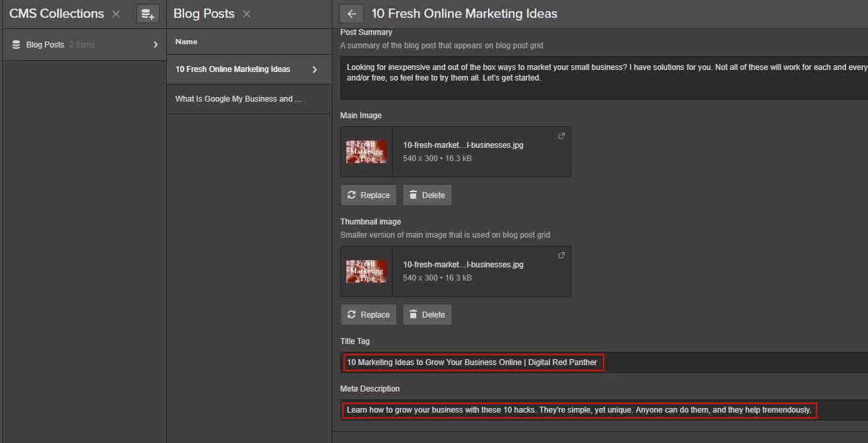Click the collection stack icon beside Blog Posts
Screen dimensions: 868x443
pyautogui.click(x=15, y=44)
